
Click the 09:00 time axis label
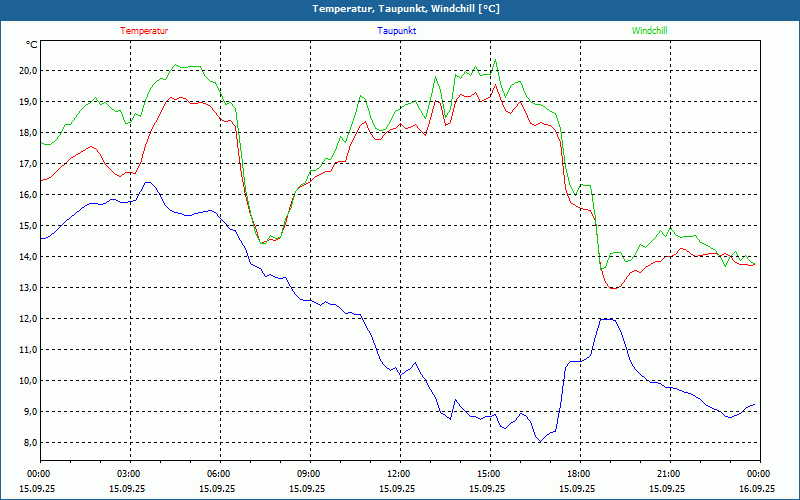tap(308, 474)
